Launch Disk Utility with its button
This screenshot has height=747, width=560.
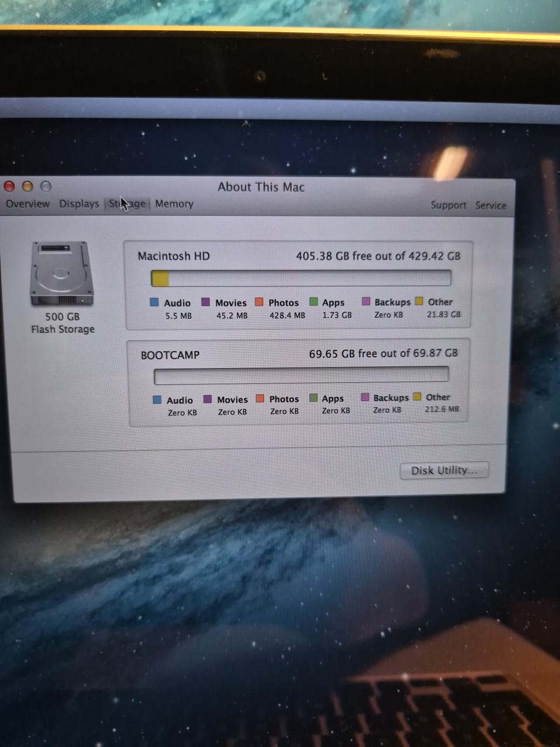(x=444, y=470)
